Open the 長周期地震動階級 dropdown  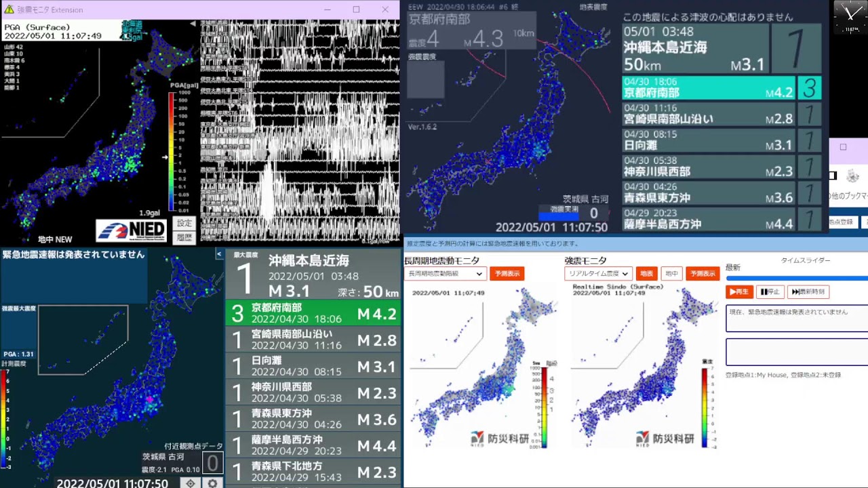[445, 274]
